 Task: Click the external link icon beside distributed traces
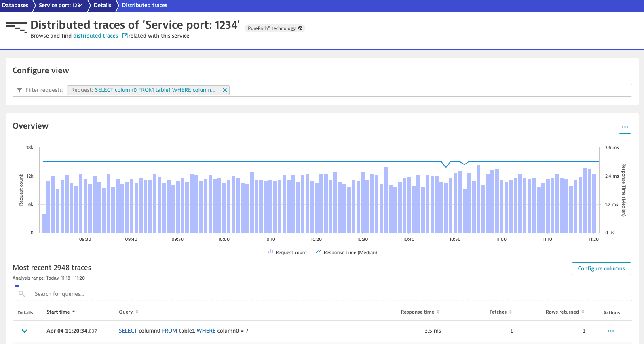click(125, 36)
